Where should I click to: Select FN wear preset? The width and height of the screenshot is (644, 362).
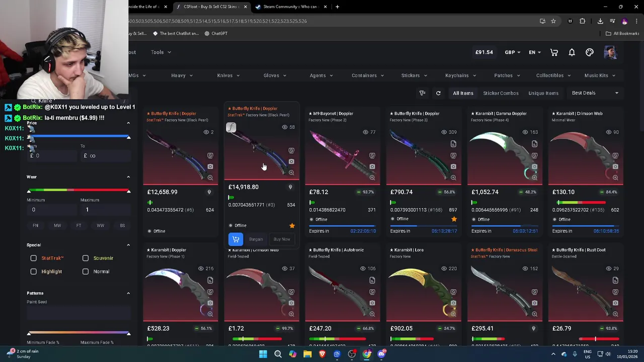(x=35, y=226)
